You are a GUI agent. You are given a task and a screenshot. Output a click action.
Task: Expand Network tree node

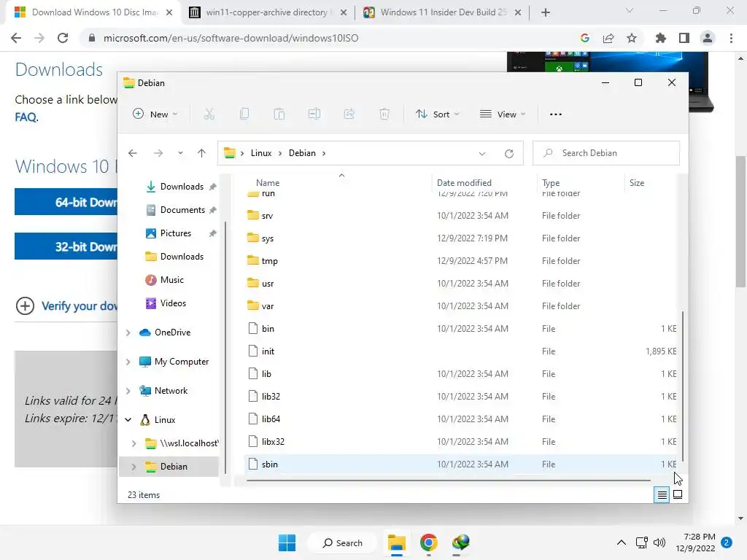128,391
